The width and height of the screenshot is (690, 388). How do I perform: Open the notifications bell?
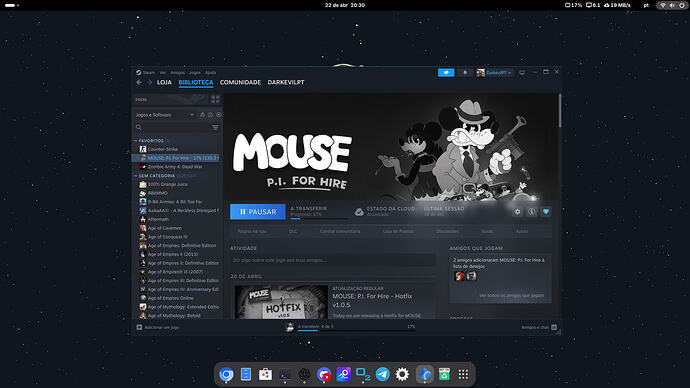[x=465, y=73]
